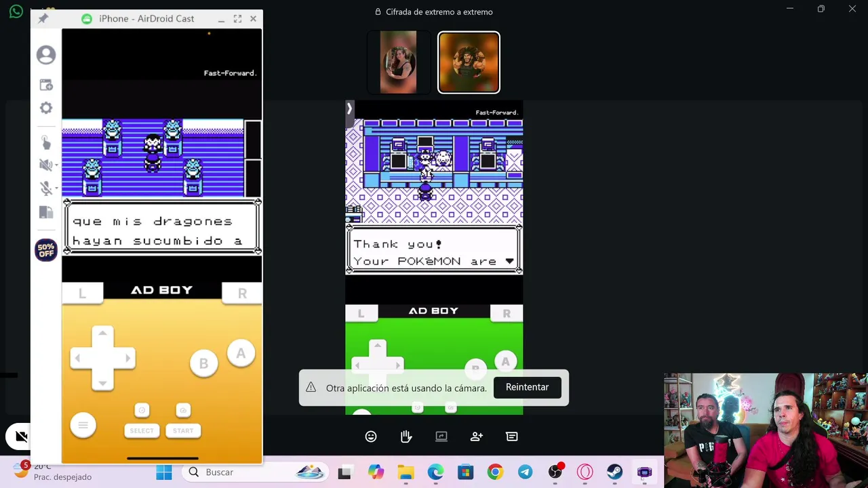
Task: Tap the B button on the yellow AD BOY
Action: tap(203, 364)
